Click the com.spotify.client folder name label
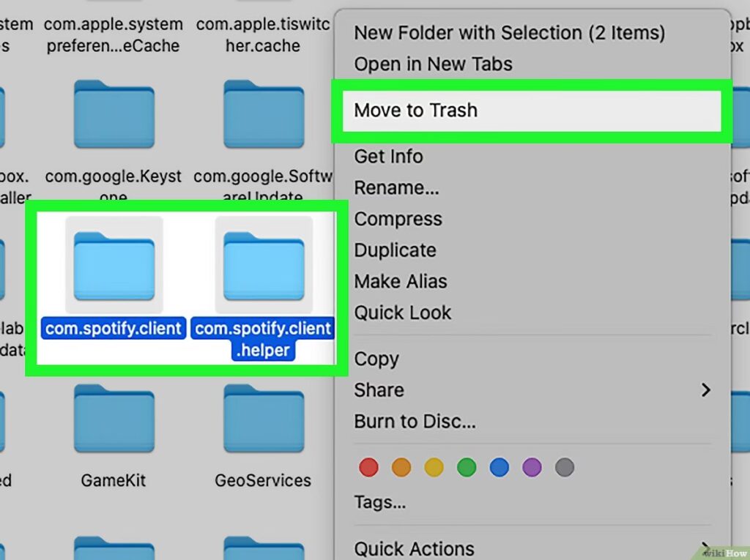The image size is (750, 560). [114, 329]
